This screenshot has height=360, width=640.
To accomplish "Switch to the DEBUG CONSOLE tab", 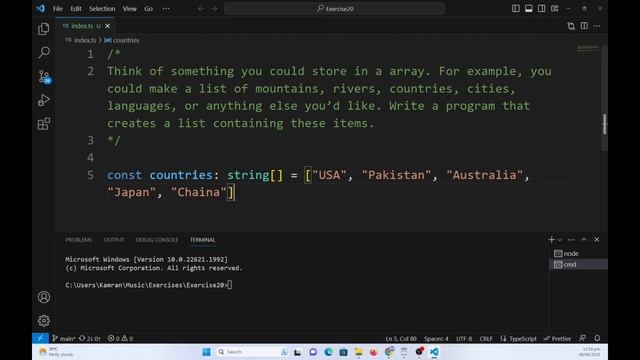I will click(157, 240).
